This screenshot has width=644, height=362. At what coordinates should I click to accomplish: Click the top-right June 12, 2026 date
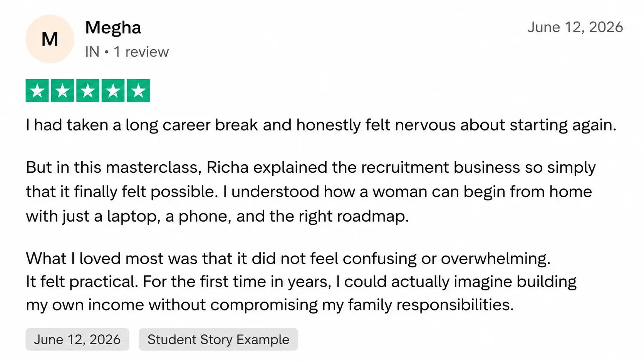point(575,27)
